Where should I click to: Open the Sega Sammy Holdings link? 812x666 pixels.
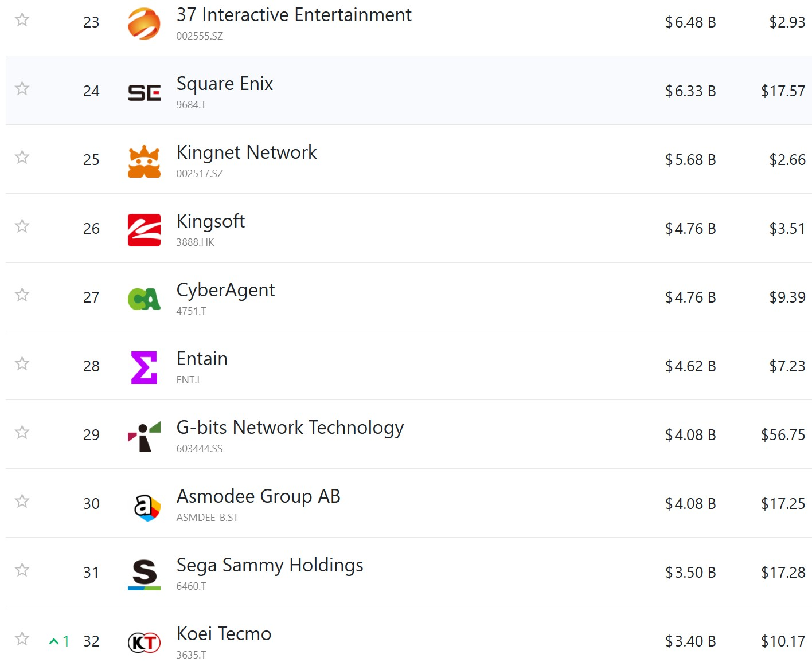(270, 565)
